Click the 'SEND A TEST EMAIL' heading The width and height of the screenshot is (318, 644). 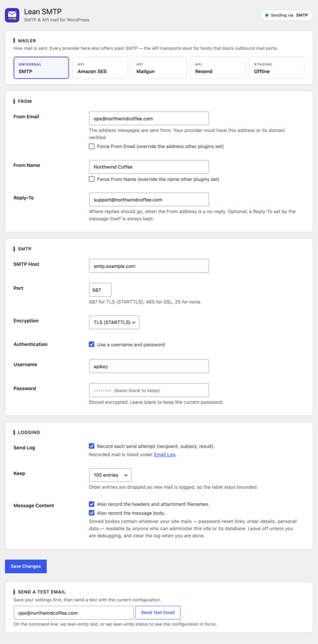coord(42,591)
